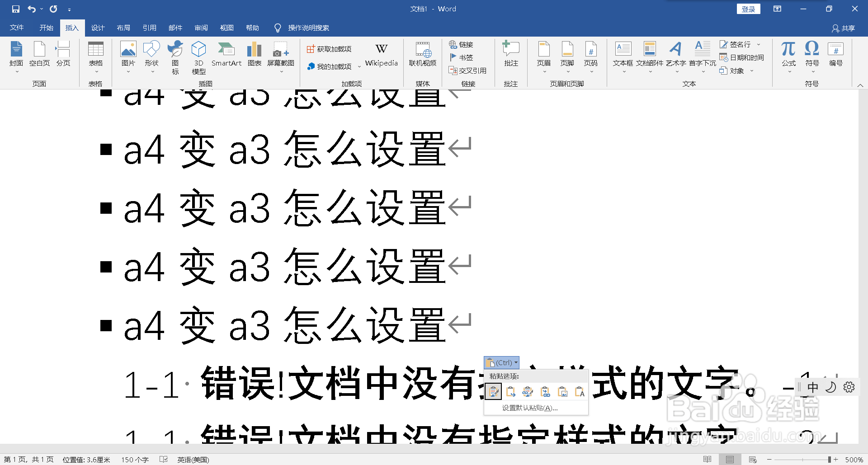This screenshot has height=465, width=868.
Task: Insert 图标 icons
Action: pyautogui.click(x=175, y=57)
